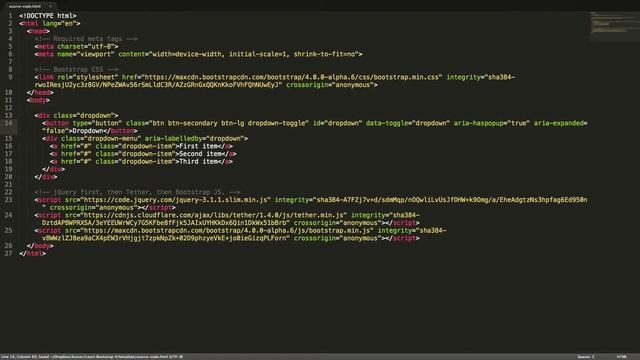Click the bootstrap.min.css stylesheet URL
Screen dimensions: 640x360
[292, 77]
